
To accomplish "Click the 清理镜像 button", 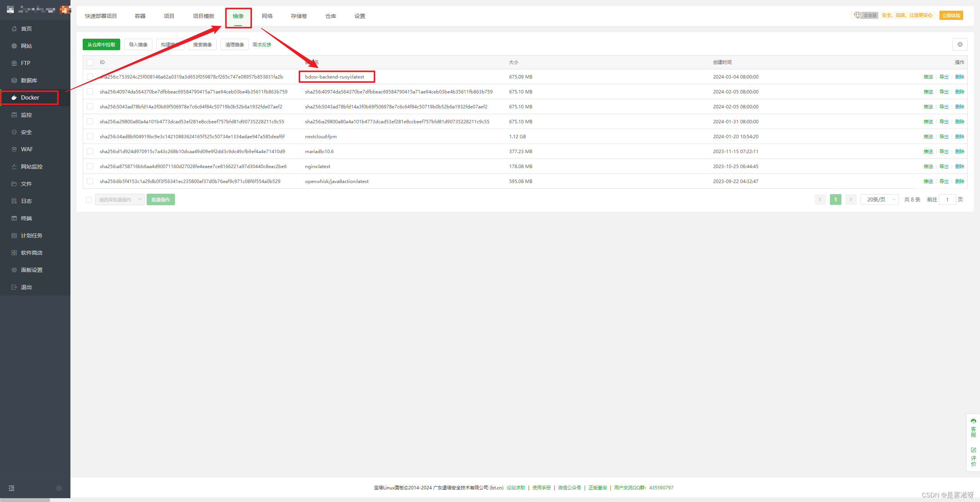I will click(x=235, y=44).
